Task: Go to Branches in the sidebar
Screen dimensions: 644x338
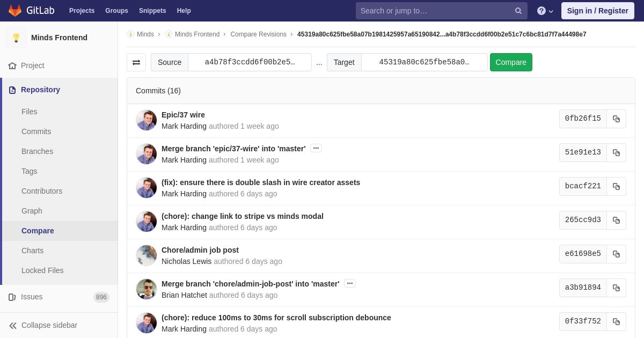Action: [37, 151]
